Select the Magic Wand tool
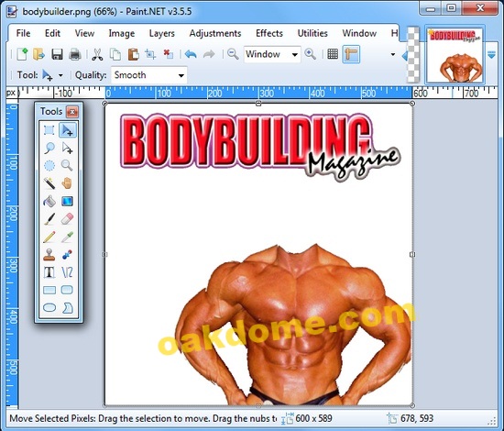 (x=49, y=183)
